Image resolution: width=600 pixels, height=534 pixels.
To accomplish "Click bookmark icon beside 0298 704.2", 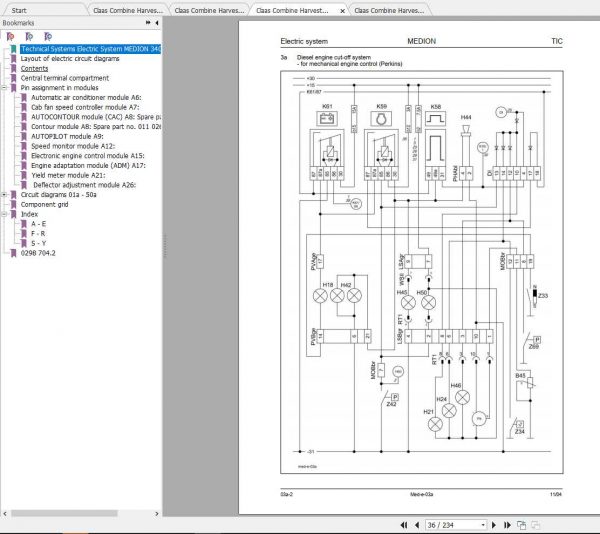I will pos(13,253).
